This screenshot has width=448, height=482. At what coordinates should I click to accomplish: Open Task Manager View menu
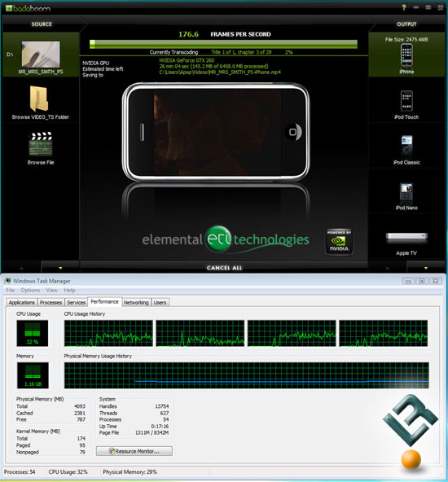(x=51, y=290)
